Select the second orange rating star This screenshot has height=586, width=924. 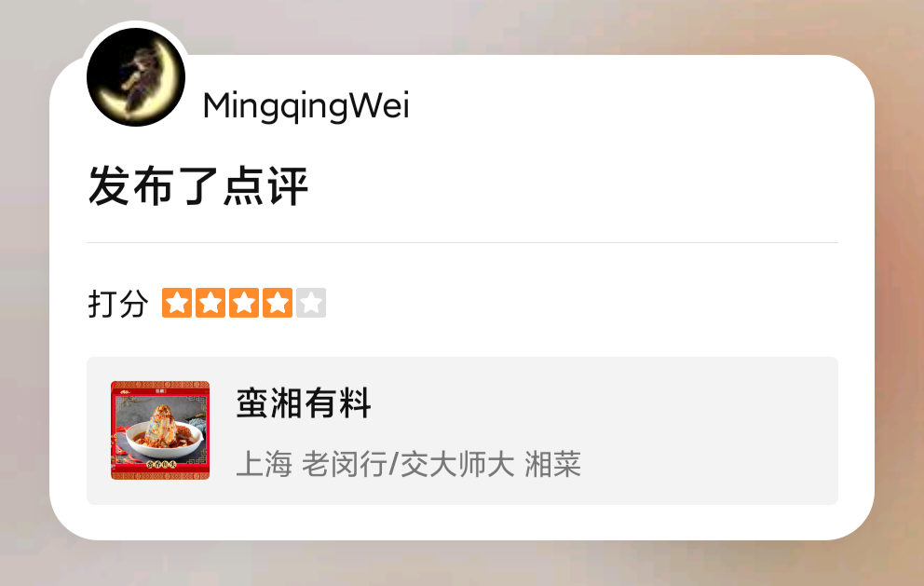(211, 303)
